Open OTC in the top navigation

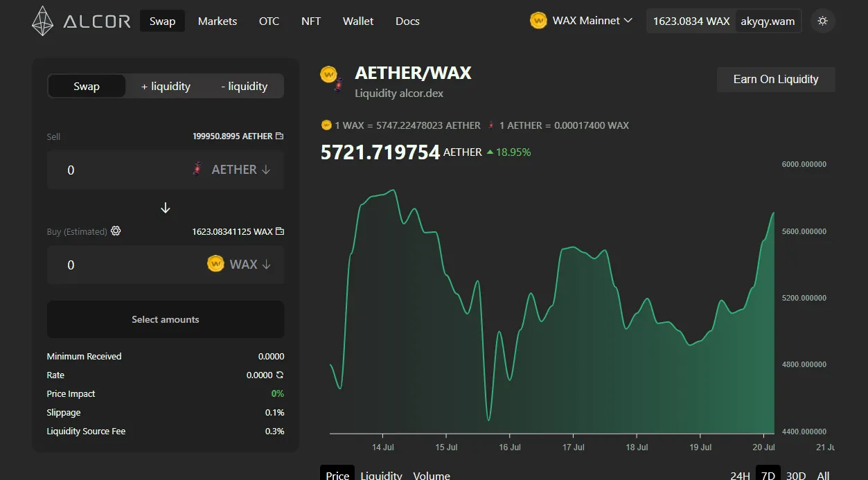[269, 21]
